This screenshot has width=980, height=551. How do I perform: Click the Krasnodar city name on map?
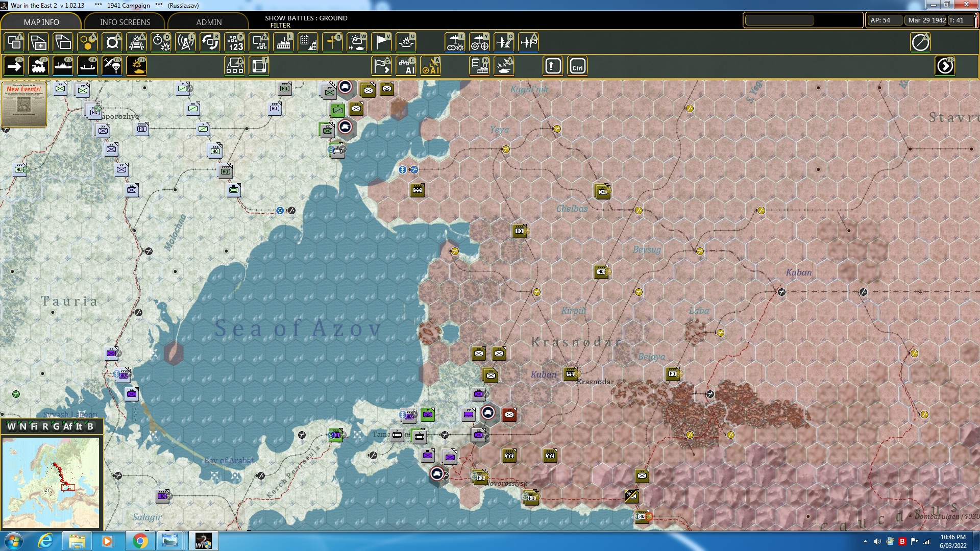coord(595,382)
